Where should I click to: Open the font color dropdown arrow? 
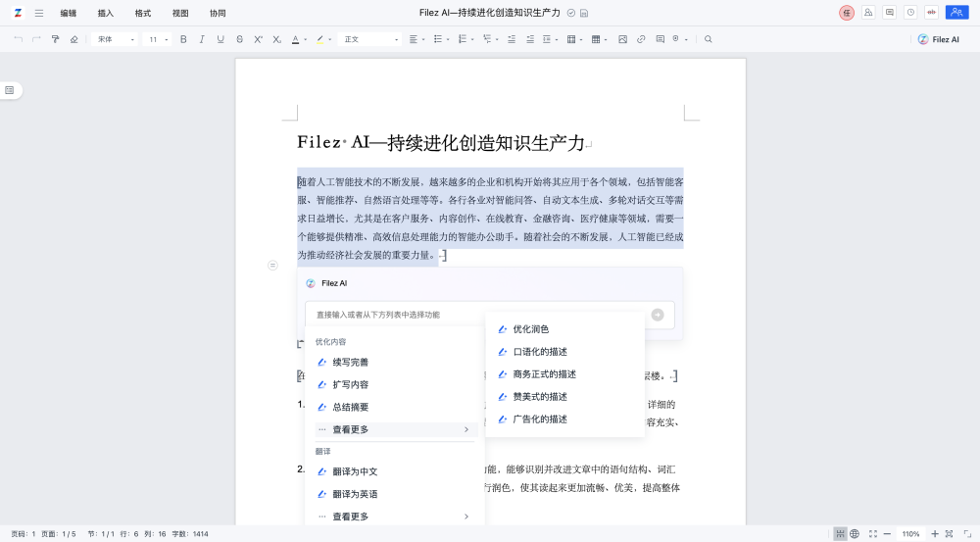305,39
